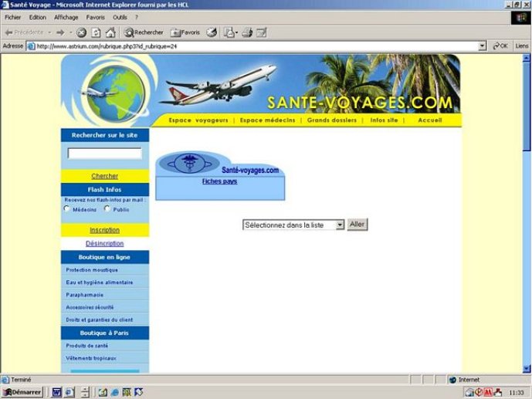
Task: Open the Favoris menu in the menu bar
Action: coord(95,17)
